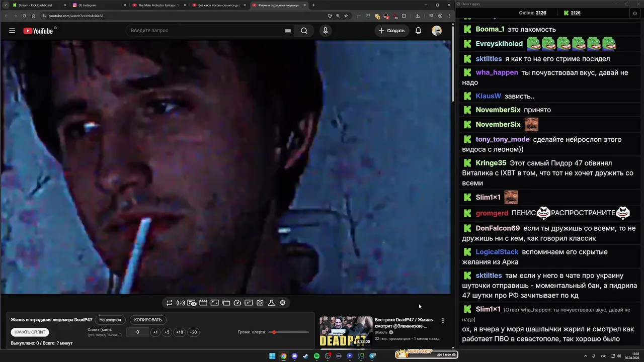This screenshot has height=362, width=644.
Task: Open a new Chrome tab
Action: pyautogui.click(x=313, y=5)
